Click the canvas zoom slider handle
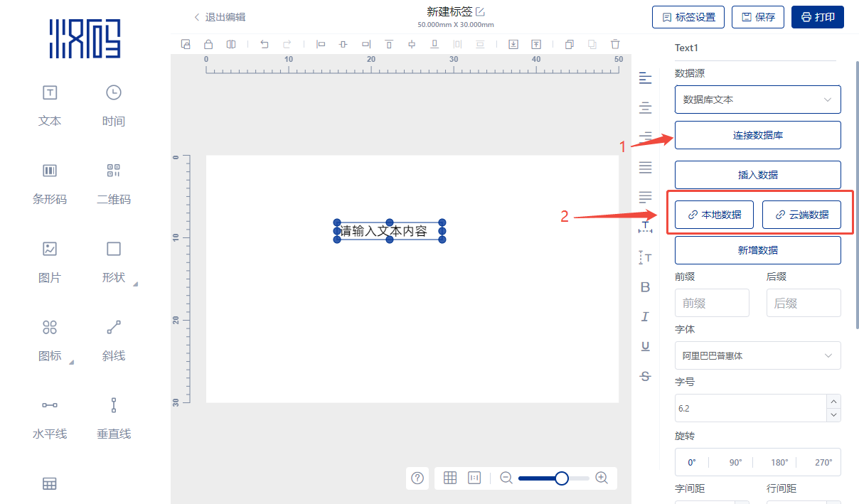Viewport: 859px width, 504px height. pyautogui.click(x=561, y=478)
